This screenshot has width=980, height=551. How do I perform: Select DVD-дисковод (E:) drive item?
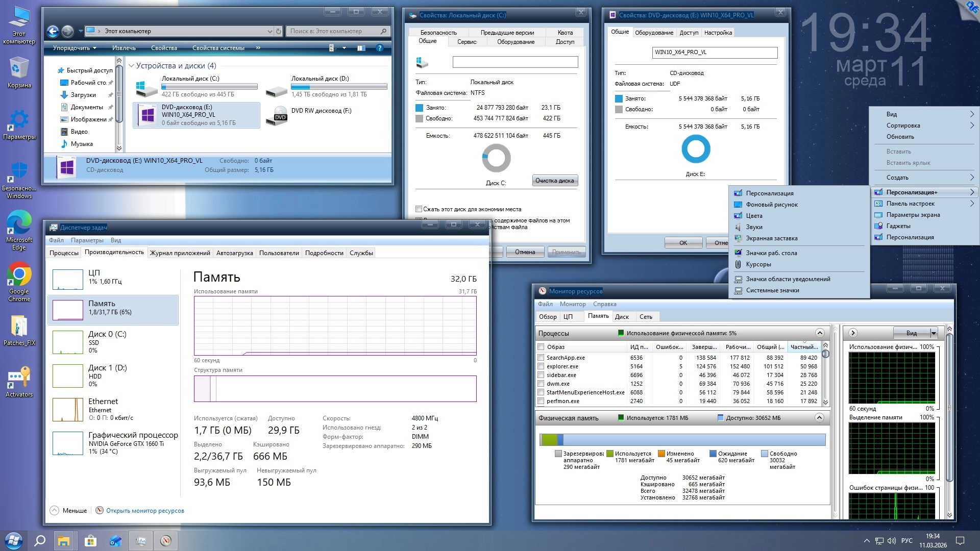(x=197, y=115)
